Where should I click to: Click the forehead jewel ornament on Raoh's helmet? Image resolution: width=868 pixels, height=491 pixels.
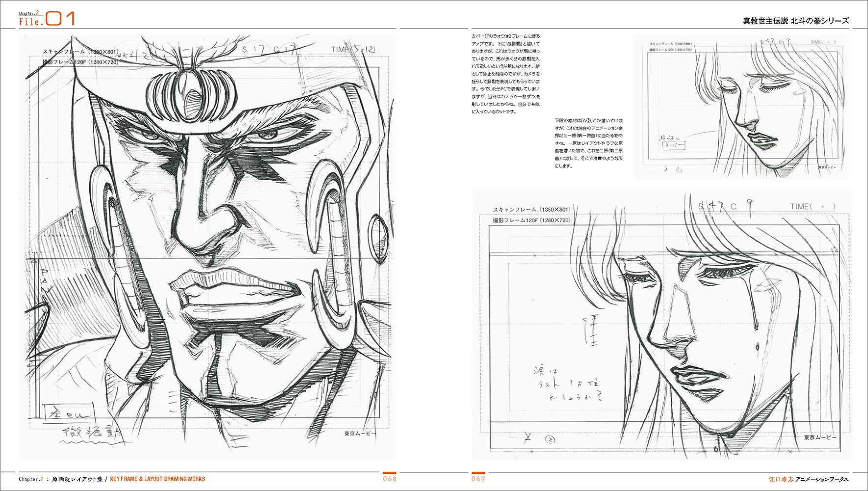pyautogui.click(x=188, y=96)
